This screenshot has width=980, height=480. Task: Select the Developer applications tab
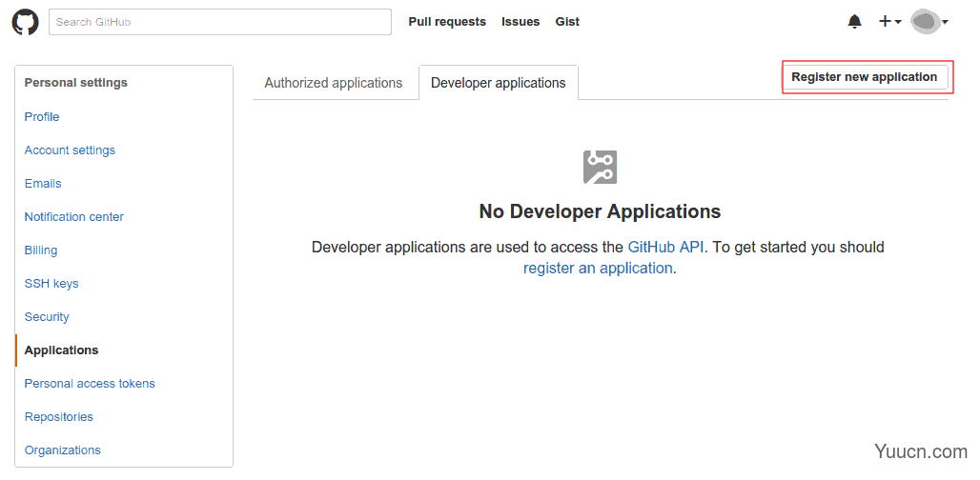499,83
